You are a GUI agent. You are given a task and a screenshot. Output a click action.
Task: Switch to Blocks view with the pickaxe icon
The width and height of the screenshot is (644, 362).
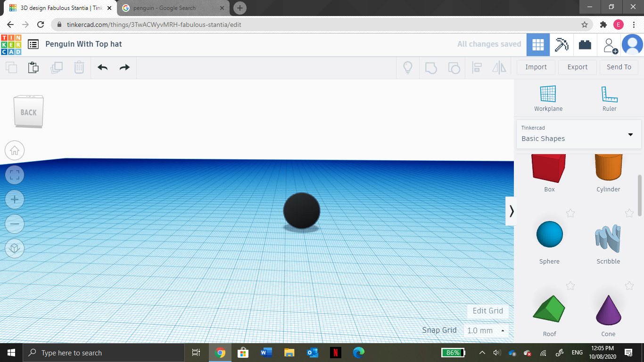coord(561,44)
